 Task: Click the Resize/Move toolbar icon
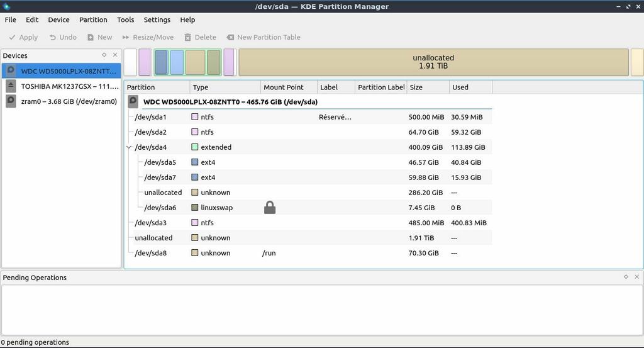[126, 37]
